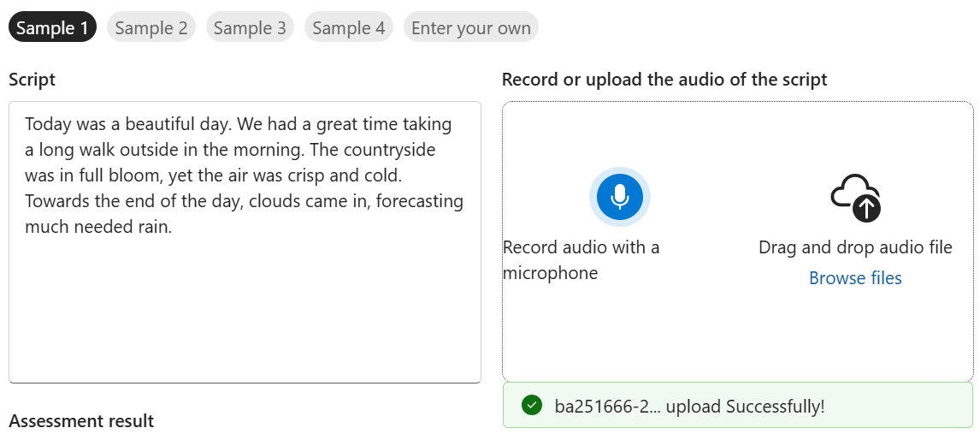980x434 pixels.
Task: Place cursor on the word "Today" in script
Action: (48, 124)
